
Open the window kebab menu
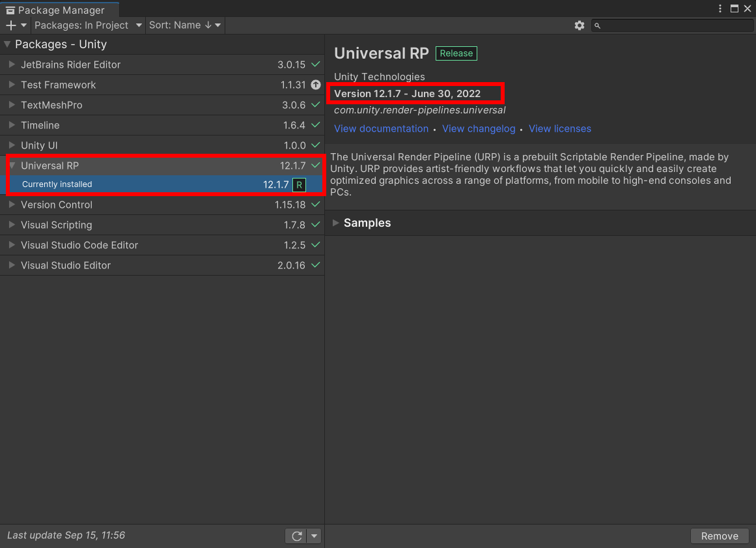click(x=720, y=8)
